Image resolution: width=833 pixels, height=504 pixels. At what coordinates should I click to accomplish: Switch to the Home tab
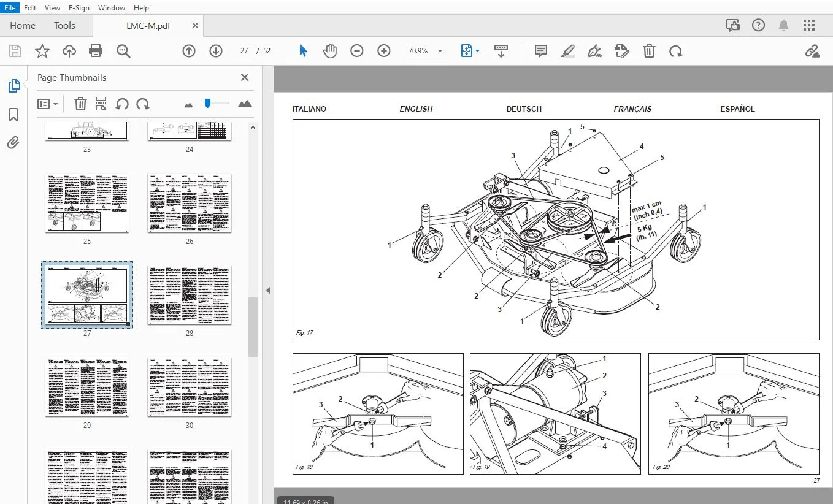(x=23, y=26)
